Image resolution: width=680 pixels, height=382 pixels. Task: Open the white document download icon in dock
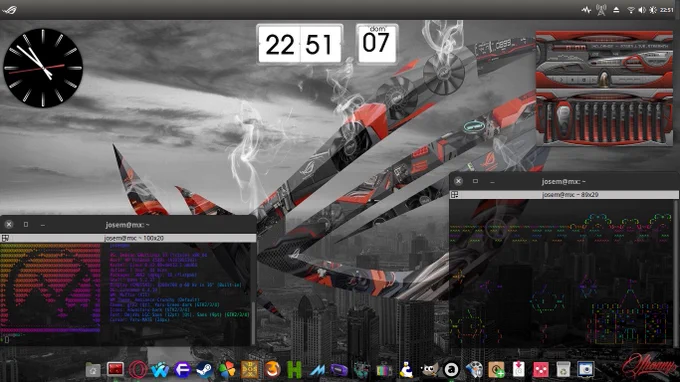point(519,370)
